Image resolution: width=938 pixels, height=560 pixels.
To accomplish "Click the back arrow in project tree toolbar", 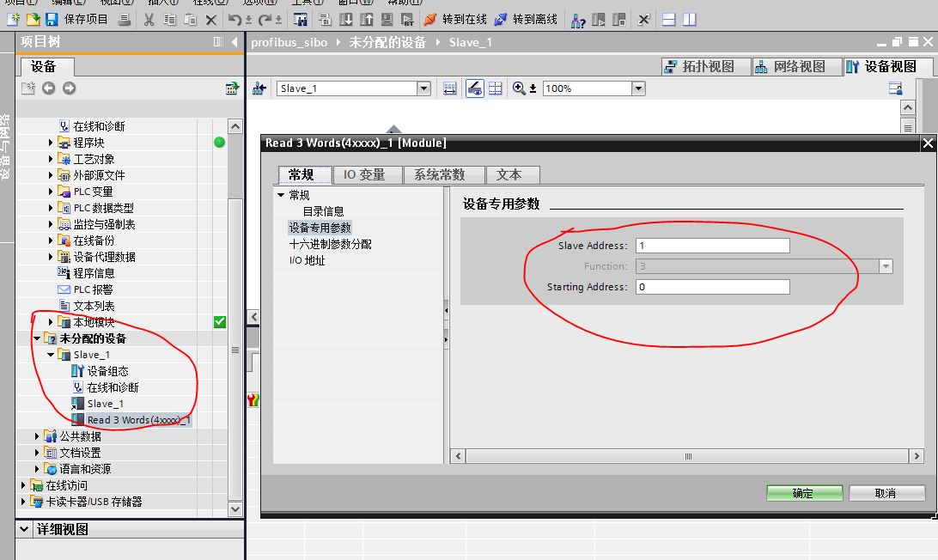I will (48, 88).
